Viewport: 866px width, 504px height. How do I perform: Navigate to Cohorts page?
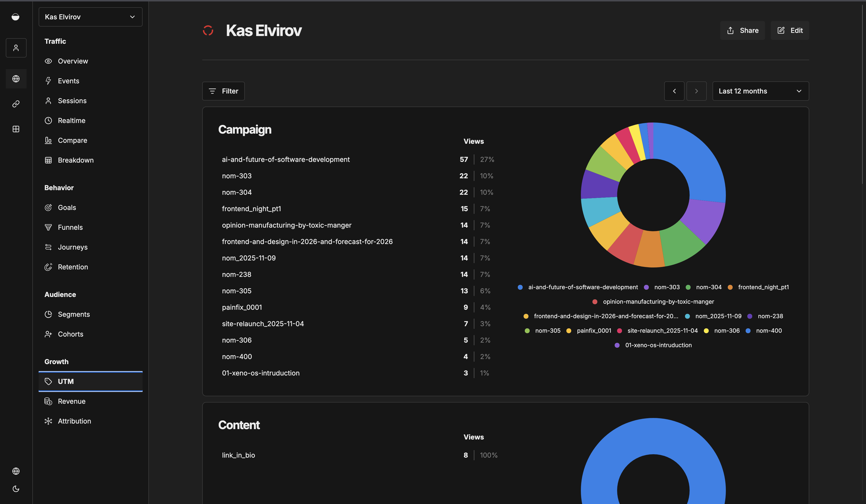(90, 334)
